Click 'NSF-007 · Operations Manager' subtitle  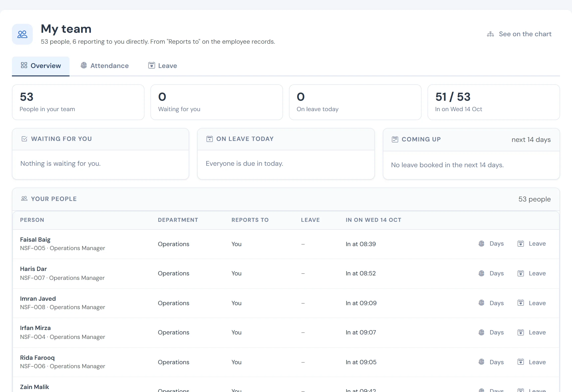click(x=62, y=278)
